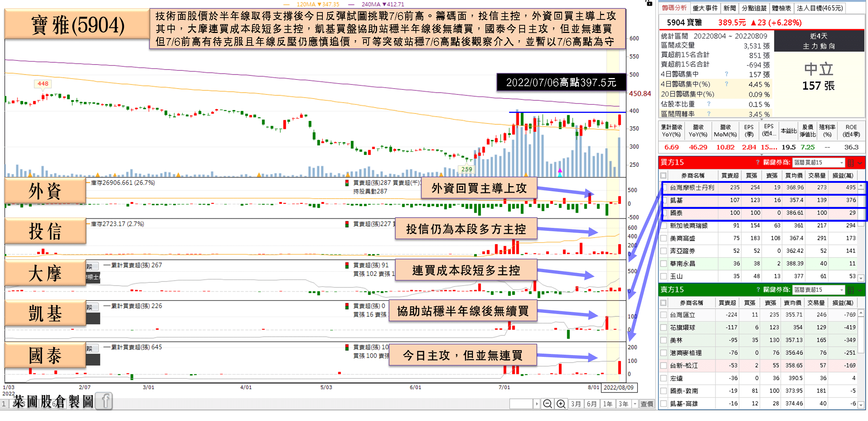
Task: Click the play arrow beside the chart input box
Action: pos(537,404)
